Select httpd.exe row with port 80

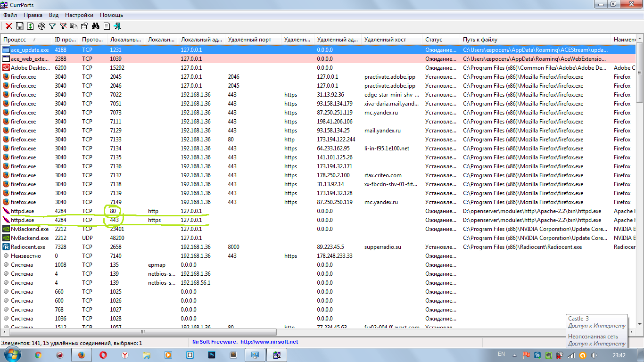click(318, 211)
